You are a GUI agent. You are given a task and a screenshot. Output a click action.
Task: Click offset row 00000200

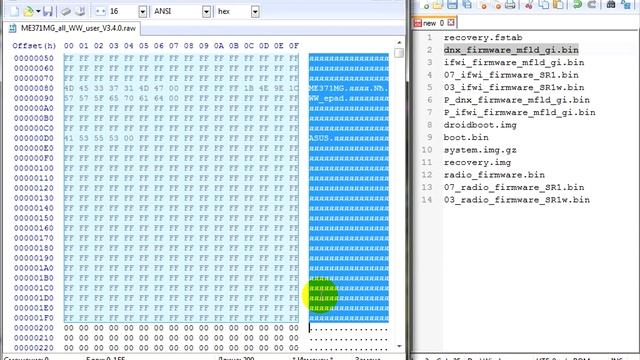click(x=33, y=328)
